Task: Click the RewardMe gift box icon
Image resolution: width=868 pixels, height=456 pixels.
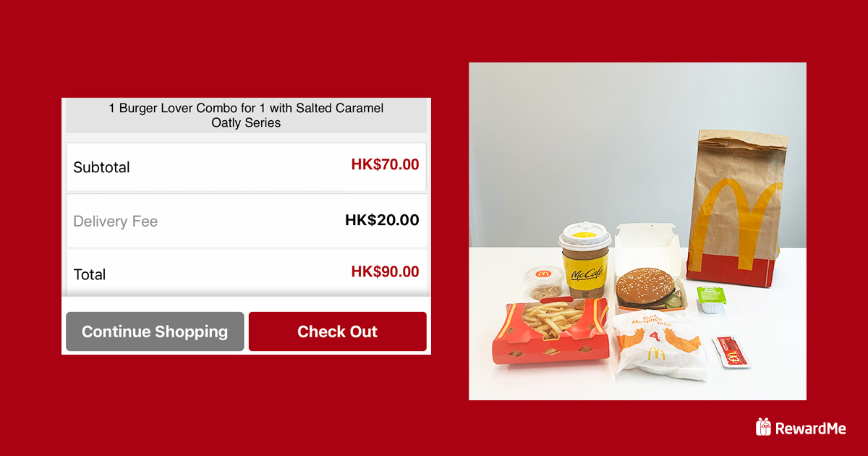Action: coord(764,427)
